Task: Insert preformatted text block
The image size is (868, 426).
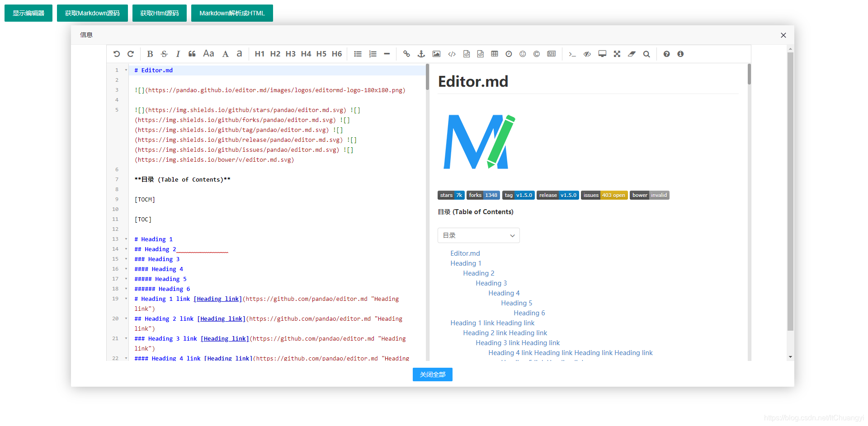Action: coord(467,54)
